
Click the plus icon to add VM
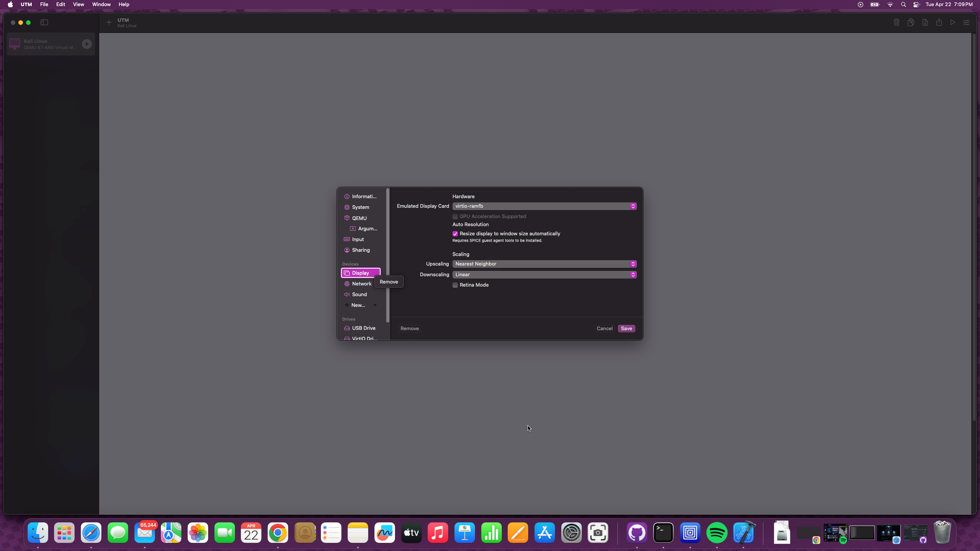coord(109,23)
